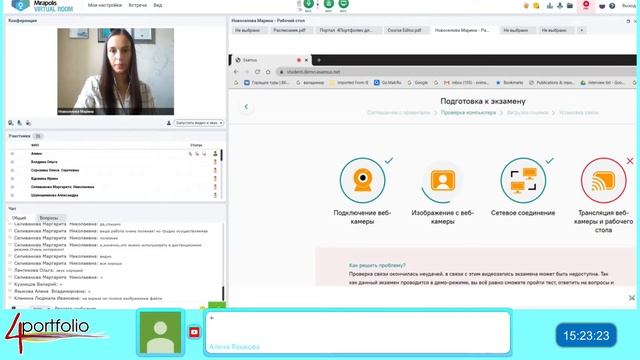Click the red record icon in top toolbar
The height and width of the screenshot is (360, 640).
pos(586,4)
